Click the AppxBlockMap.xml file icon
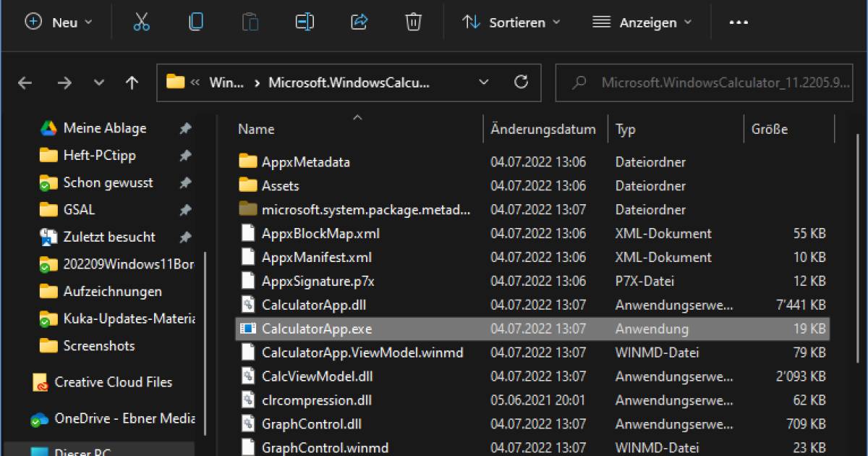The width and height of the screenshot is (868, 456). (x=248, y=233)
